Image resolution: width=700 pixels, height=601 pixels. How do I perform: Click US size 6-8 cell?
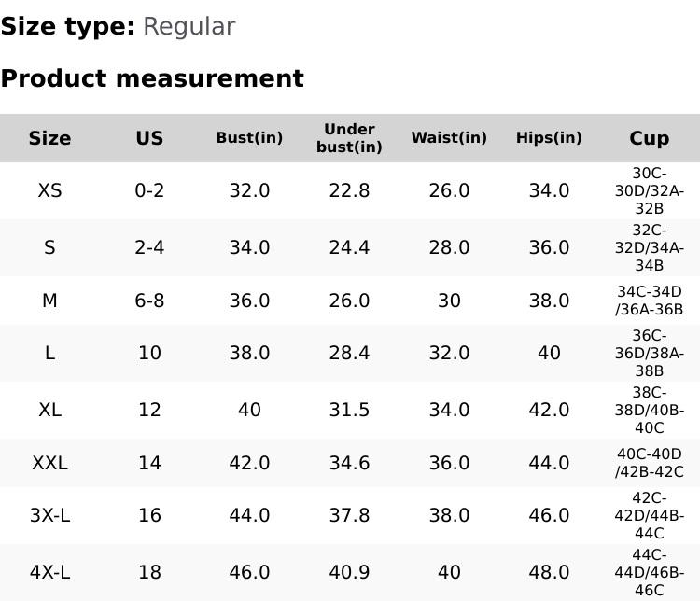tap(149, 300)
